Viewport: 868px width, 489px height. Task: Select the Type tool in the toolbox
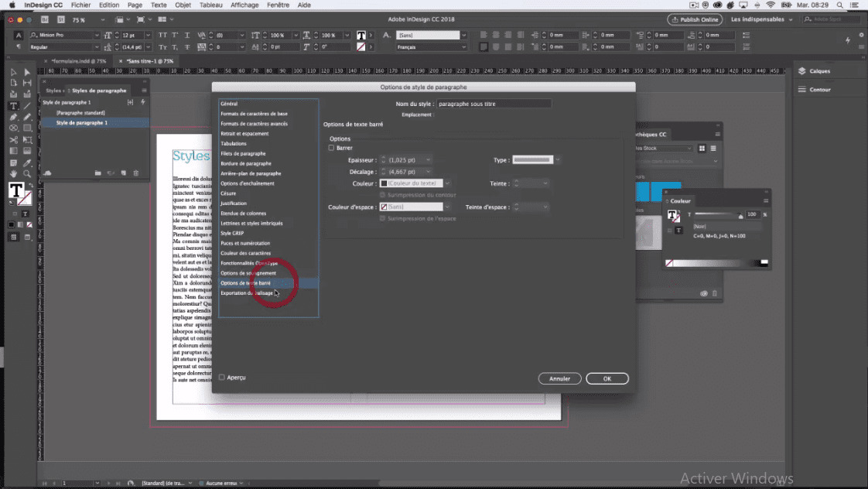coord(14,106)
